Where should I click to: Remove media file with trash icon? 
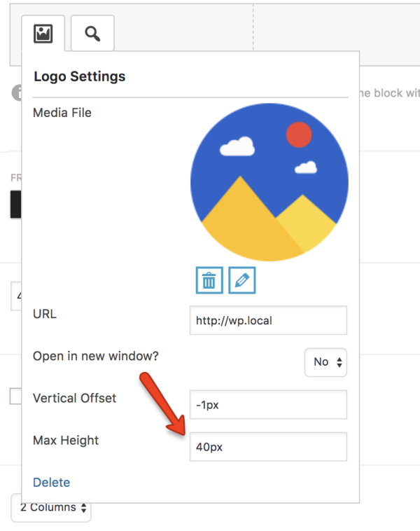[209, 280]
